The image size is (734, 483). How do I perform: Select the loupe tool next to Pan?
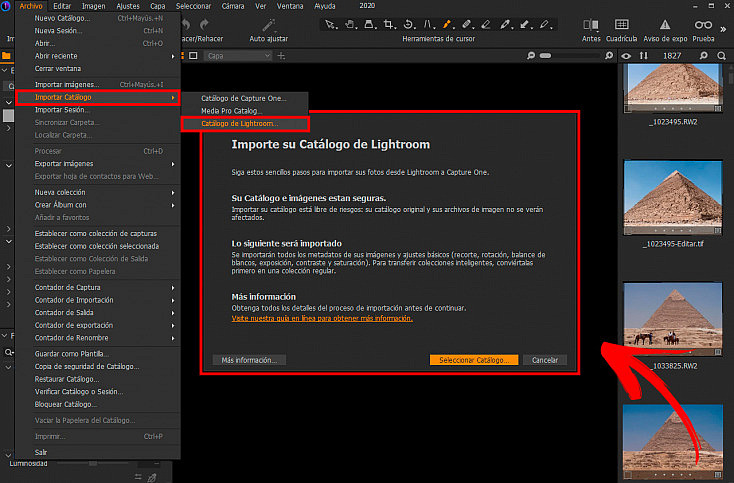point(369,24)
